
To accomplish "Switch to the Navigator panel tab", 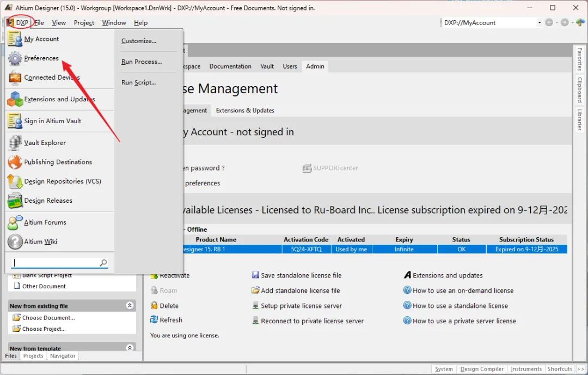I will tap(63, 356).
